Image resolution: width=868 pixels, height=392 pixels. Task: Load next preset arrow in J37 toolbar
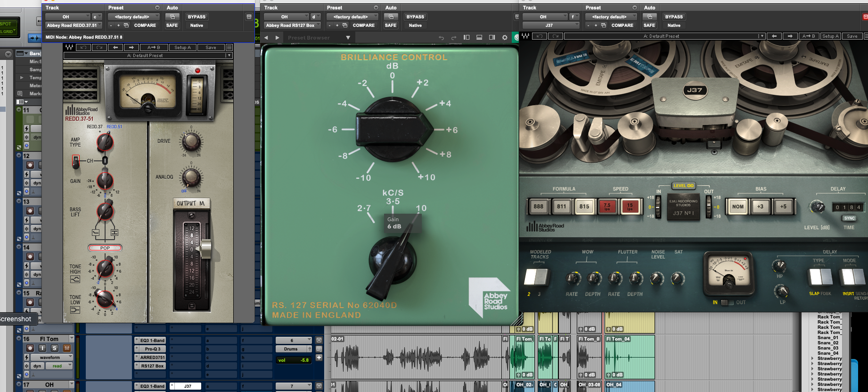pos(790,36)
